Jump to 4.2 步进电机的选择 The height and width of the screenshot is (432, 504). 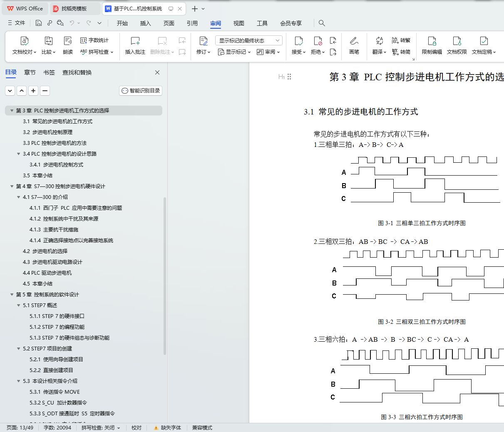coord(45,251)
